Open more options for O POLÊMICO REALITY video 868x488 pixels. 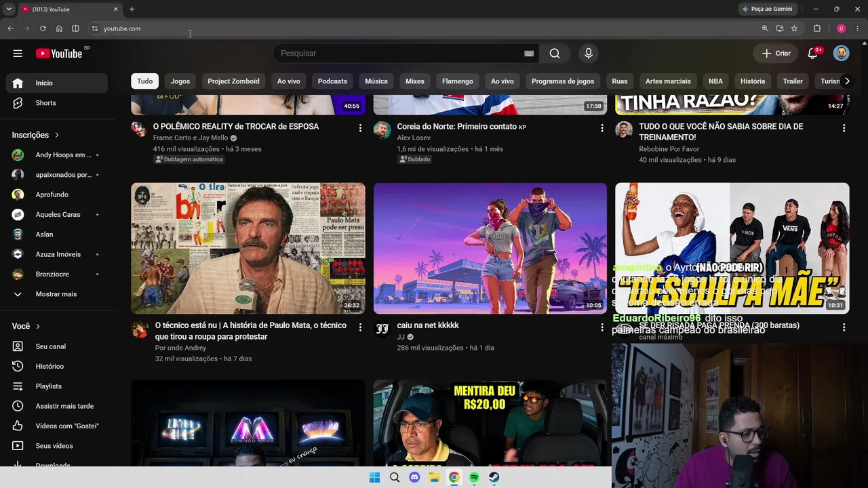point(360,128)
